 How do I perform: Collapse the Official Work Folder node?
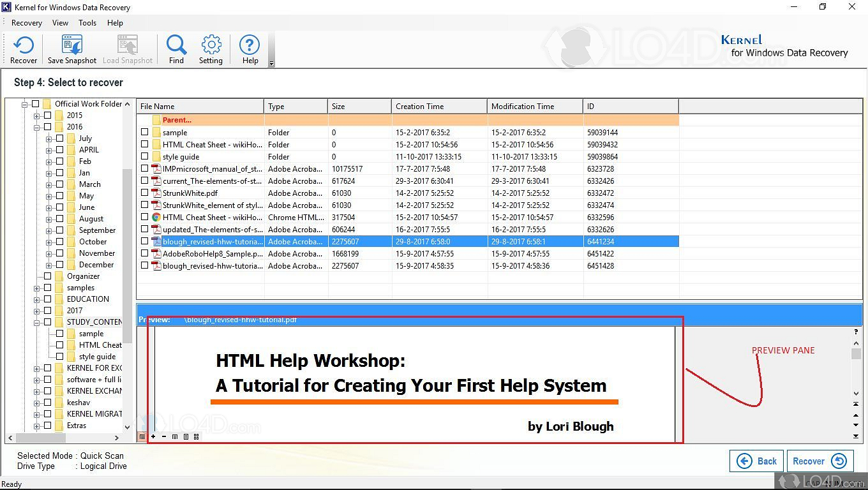24,103
